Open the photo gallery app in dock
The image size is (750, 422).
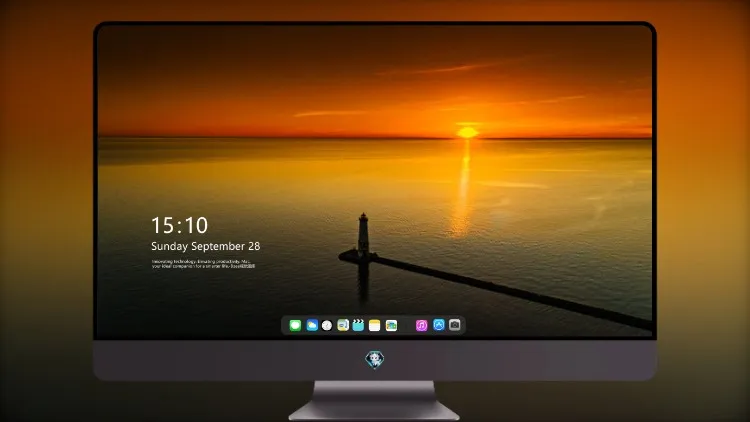coord(391,325)
